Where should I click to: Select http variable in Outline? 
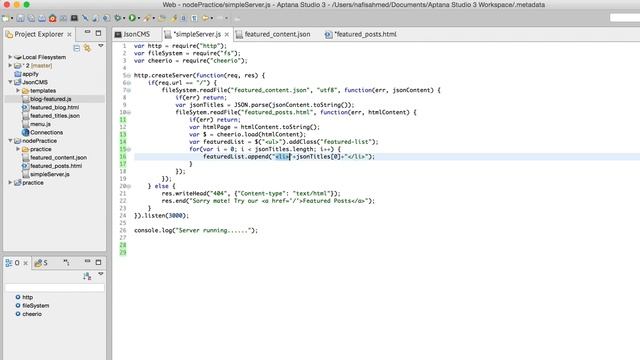[x=27, y=297]
